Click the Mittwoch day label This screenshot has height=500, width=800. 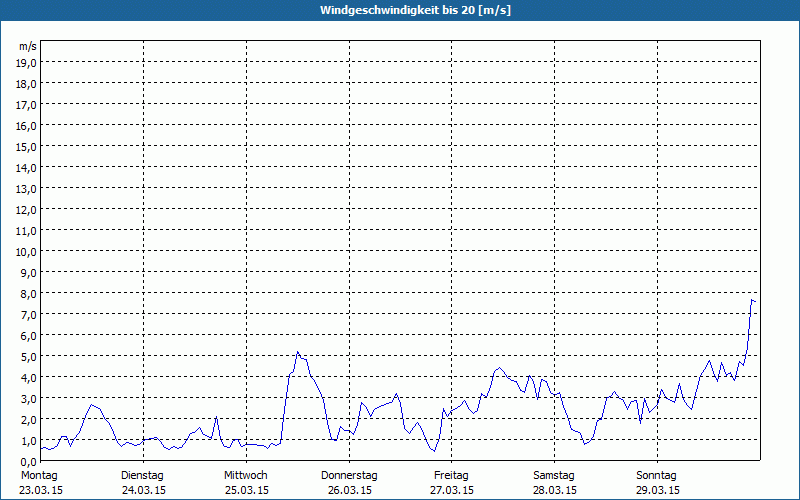245,476
